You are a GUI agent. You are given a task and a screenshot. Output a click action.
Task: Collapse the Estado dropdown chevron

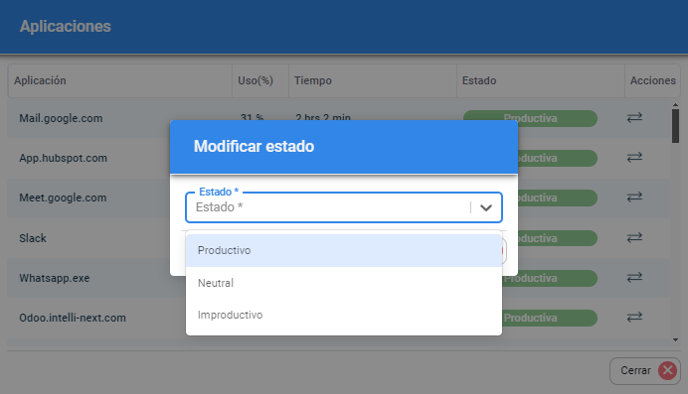tap(486, 208)
